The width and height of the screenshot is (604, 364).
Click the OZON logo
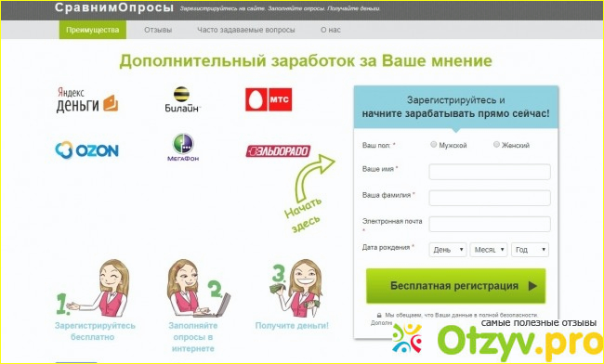pyautogui.click(x=86, y=150)
